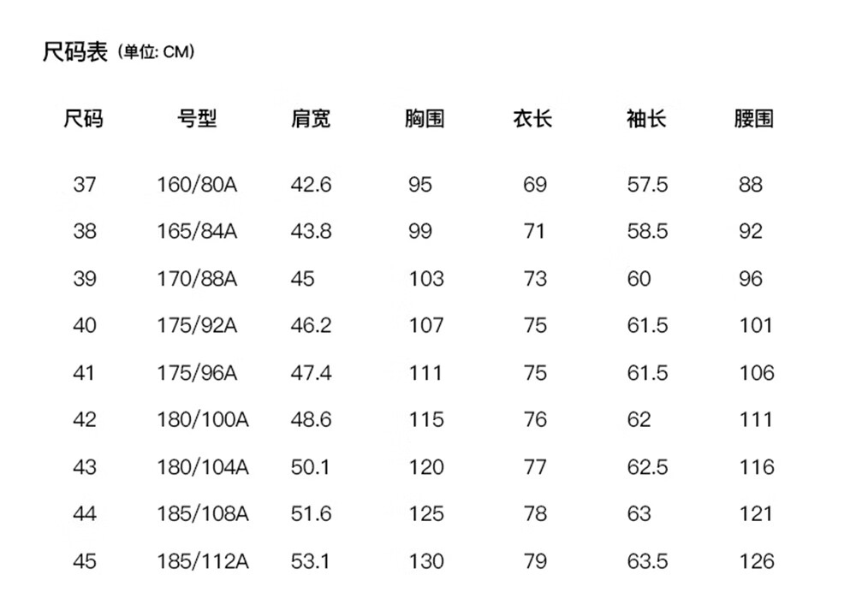Click the 袖长 column header
The height and width of the screenshot is (616, 856).
(646, 119)
